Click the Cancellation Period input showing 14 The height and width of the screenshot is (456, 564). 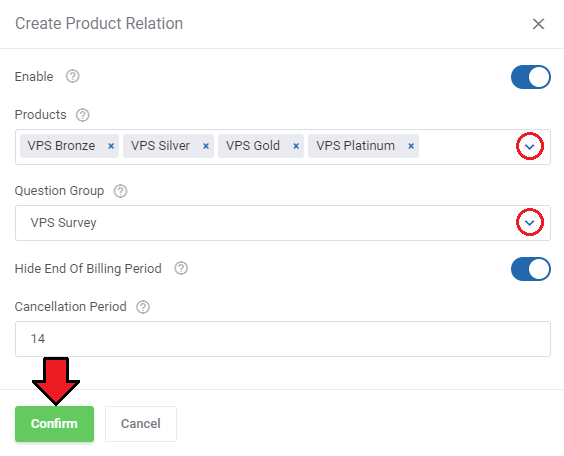tap(283, 339)
